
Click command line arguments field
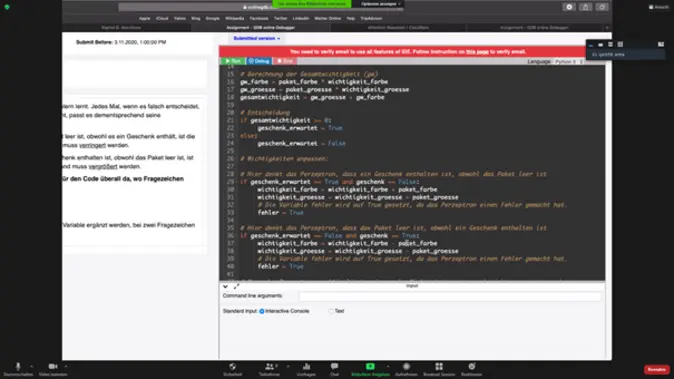click(450, 296)
